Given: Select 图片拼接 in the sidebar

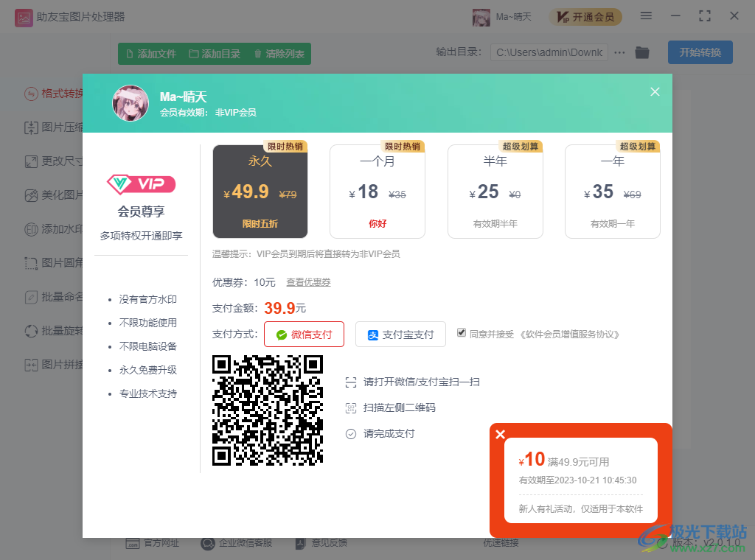Looking at the screenshot, I should pyautogui.click(x=54, y=365).
